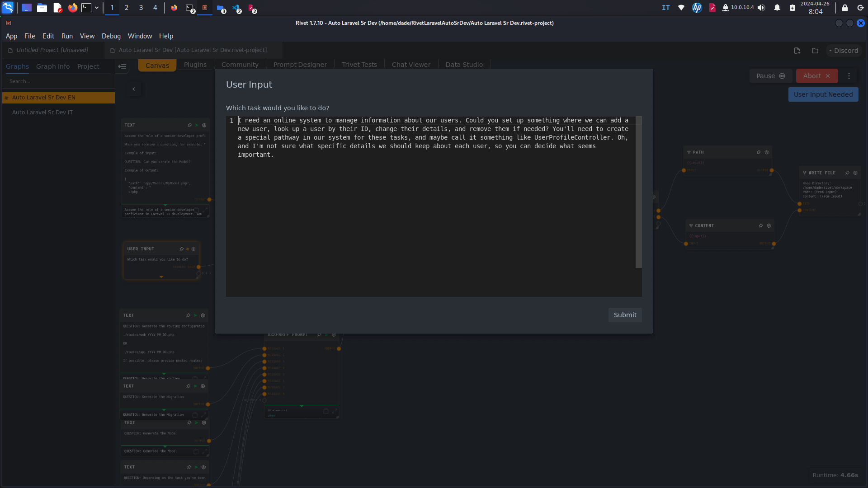Open the CONTENT node settings gear
The height and width of the screenshot is (488, 868).
769,226
